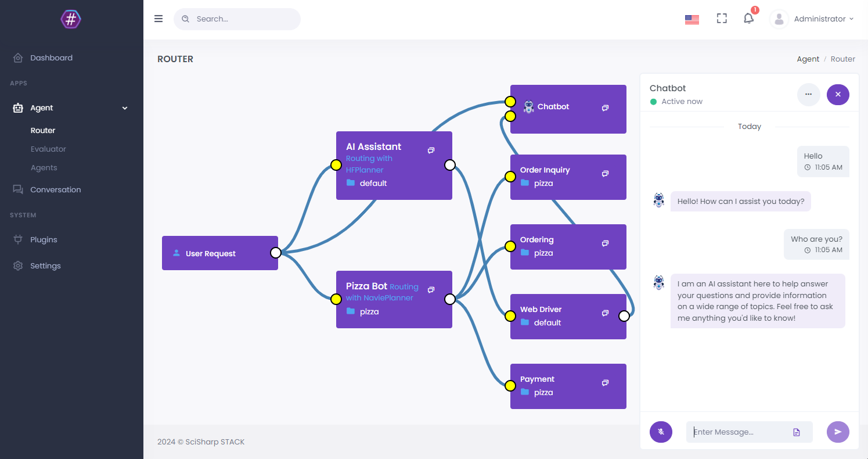Image resolution: width=868 pixels, height=459 pixels.
Task: Close the Chatbot panel
Action: tap(838, 94)
